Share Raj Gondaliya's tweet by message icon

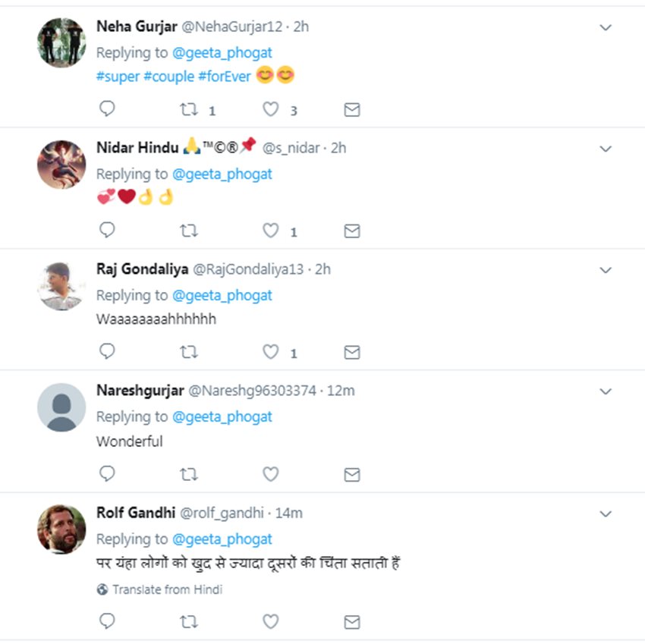point(351,352)
